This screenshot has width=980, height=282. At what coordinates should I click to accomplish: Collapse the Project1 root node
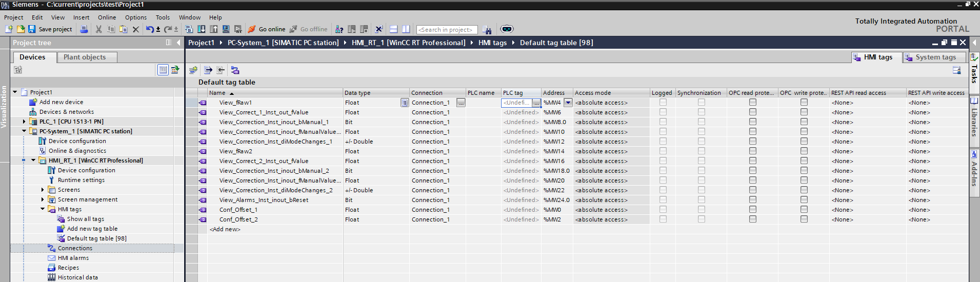coord(15,92)
